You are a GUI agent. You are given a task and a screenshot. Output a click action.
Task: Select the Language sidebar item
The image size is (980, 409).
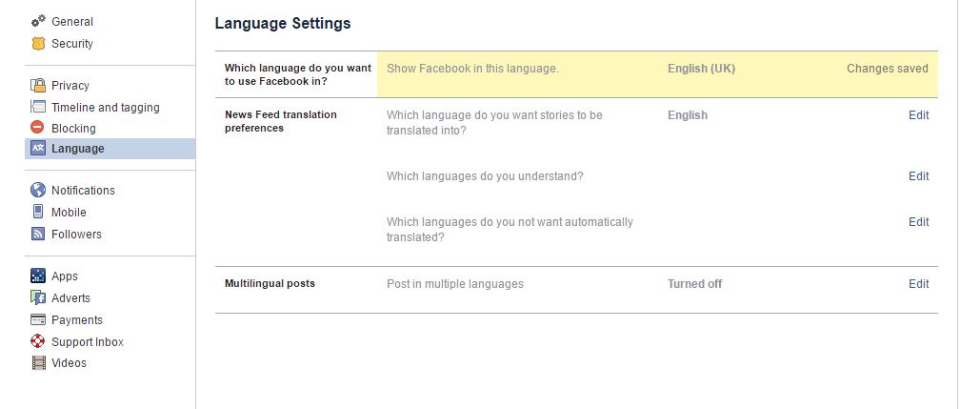tap(78, 149)
